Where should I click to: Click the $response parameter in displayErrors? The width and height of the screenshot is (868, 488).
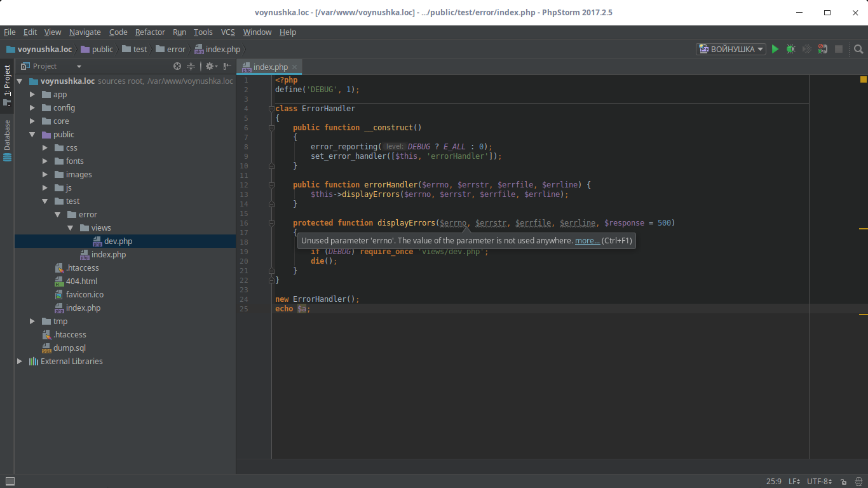click(x=624, y=223)
